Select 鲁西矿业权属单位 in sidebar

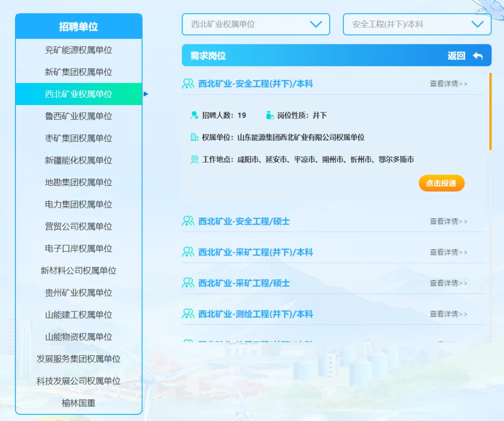coord(79,116)
